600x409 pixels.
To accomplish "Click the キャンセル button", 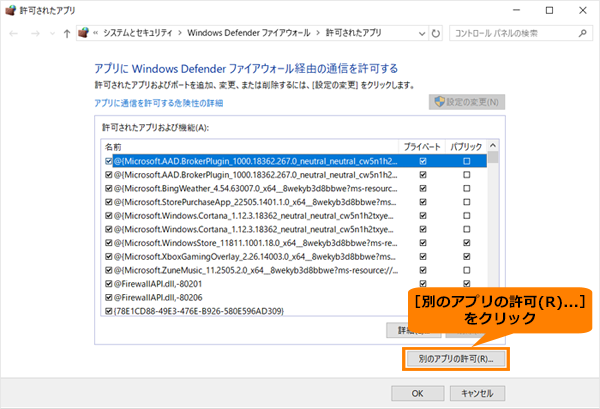I will tap(477, 393).
